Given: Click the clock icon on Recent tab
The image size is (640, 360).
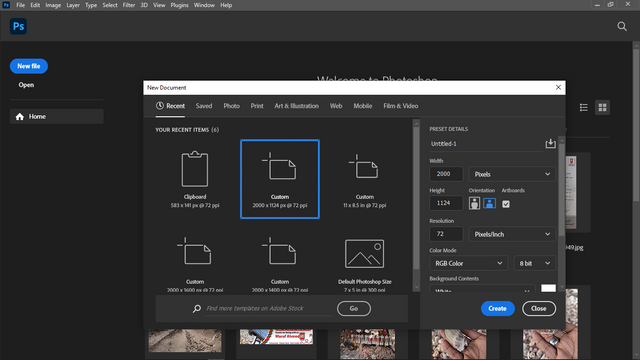Looking at the screenshot, I should point(160,106).
